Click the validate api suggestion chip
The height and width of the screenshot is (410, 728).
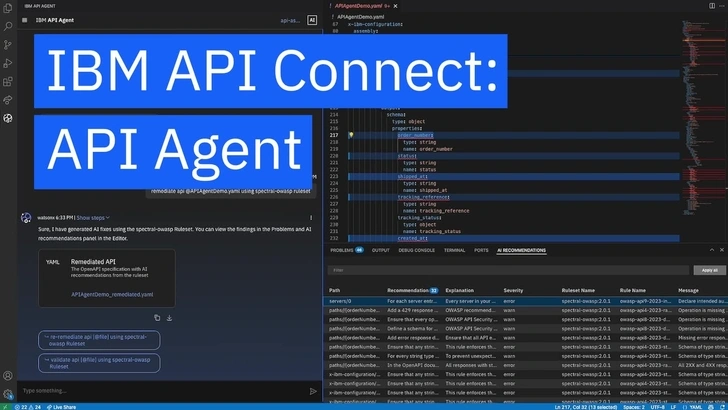click(x=99, y=363)
